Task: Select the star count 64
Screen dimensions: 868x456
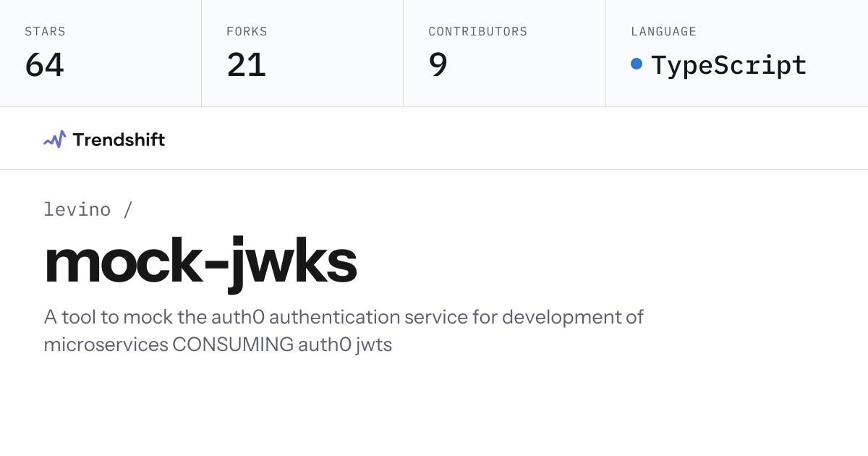Action: tap(44, 64)
